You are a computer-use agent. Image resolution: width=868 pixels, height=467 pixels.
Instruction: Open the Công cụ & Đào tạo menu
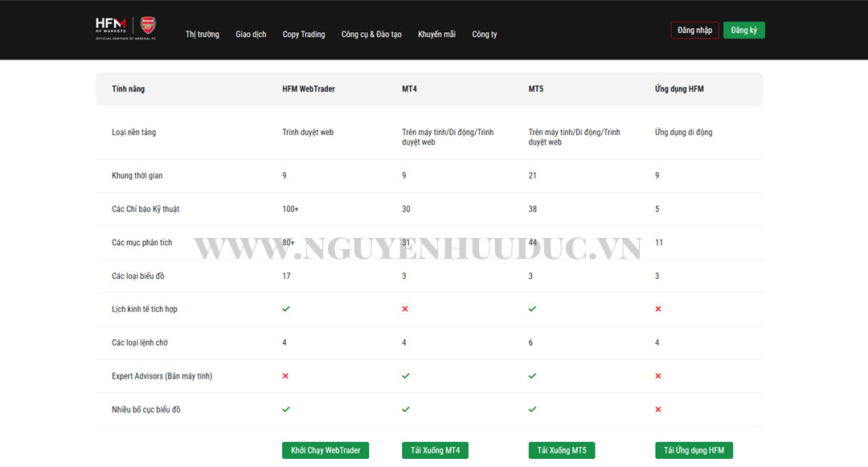371,35
